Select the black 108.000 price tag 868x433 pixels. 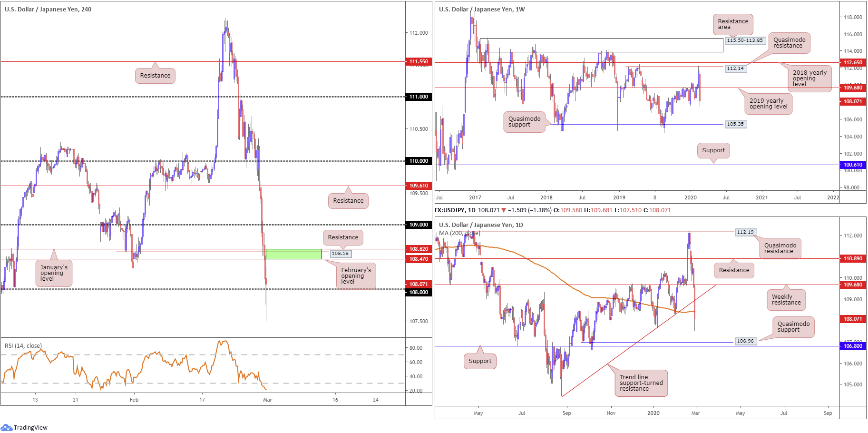click(x=419, y=292)
